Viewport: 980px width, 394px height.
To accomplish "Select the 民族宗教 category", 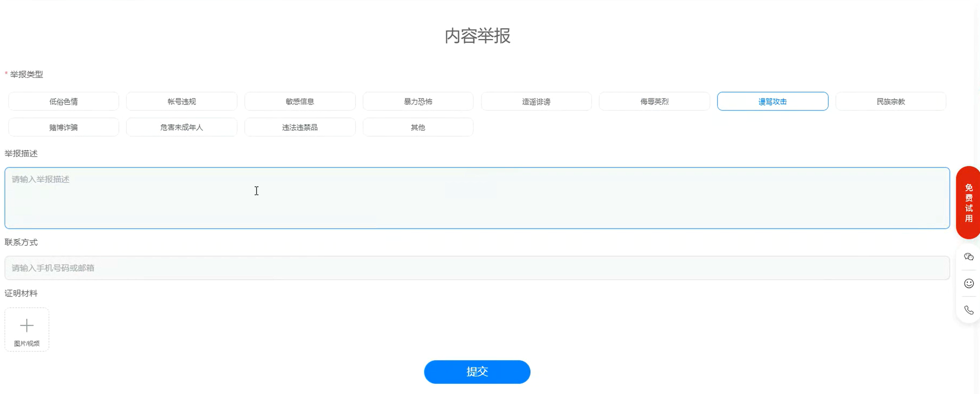I will click(891, 102).
